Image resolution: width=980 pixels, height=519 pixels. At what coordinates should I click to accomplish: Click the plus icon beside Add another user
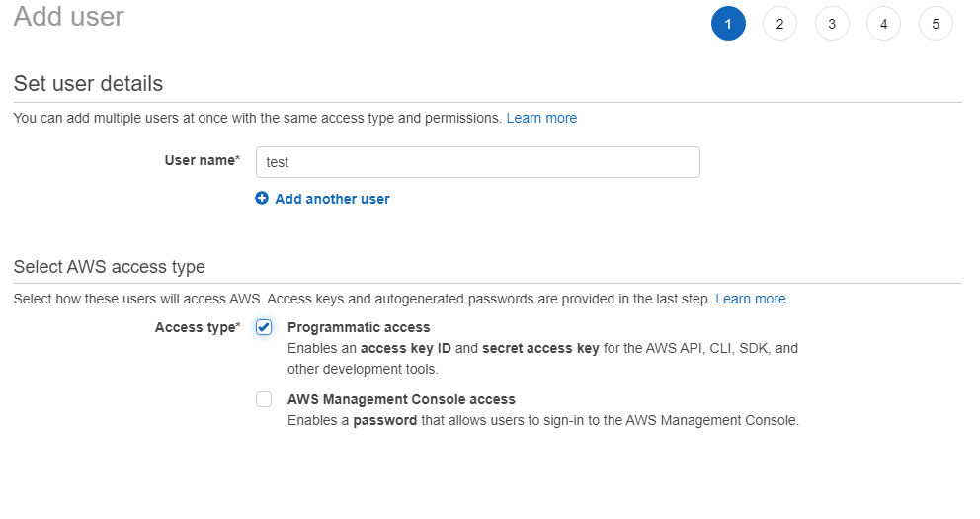click(x=262, y=199)
